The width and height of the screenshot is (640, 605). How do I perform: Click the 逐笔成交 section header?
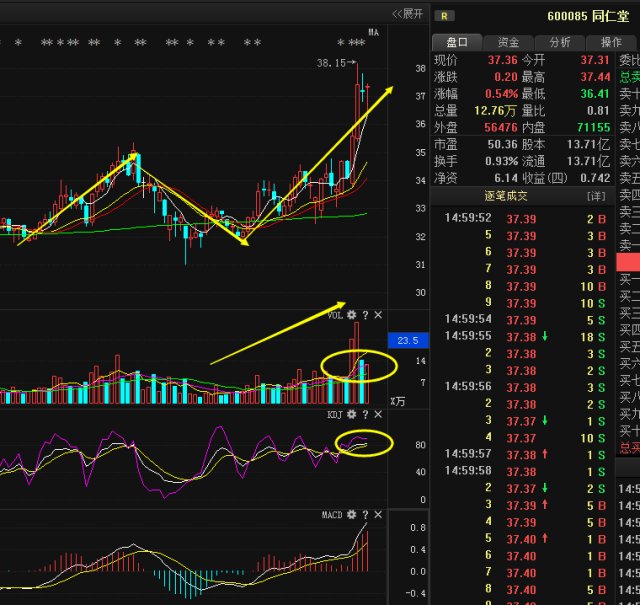[x=504, y=196]
